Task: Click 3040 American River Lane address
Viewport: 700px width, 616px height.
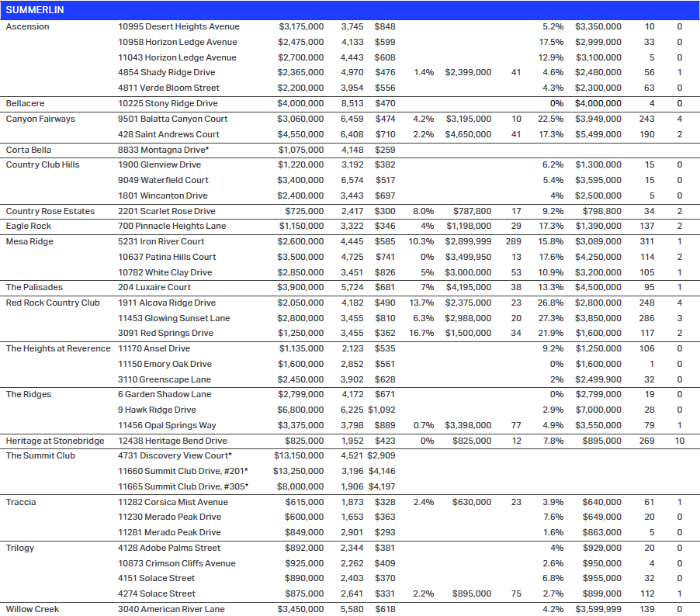Action: 172,609
